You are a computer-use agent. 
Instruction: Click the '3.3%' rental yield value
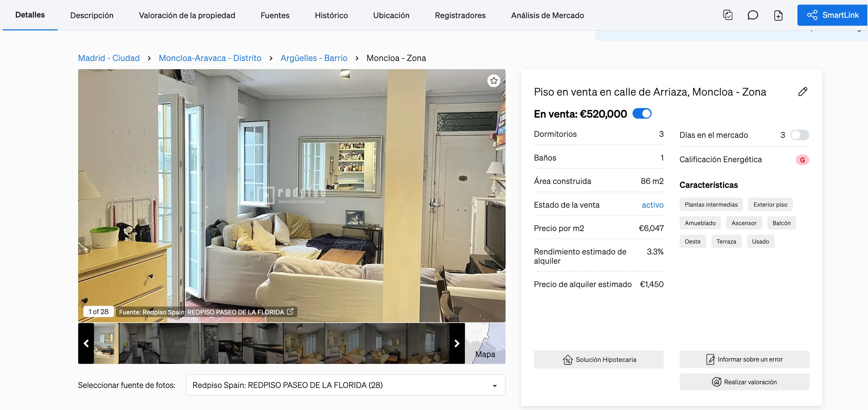click(x=655, y=251)
